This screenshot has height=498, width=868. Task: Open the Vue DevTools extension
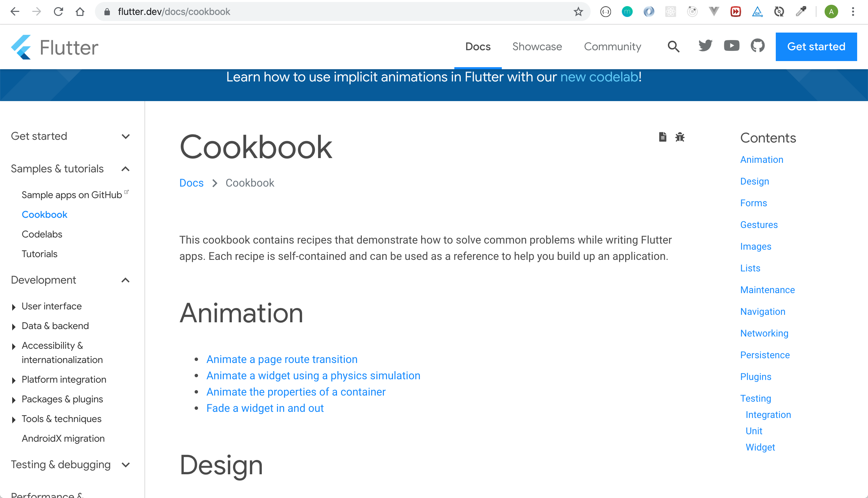point(713,12)
